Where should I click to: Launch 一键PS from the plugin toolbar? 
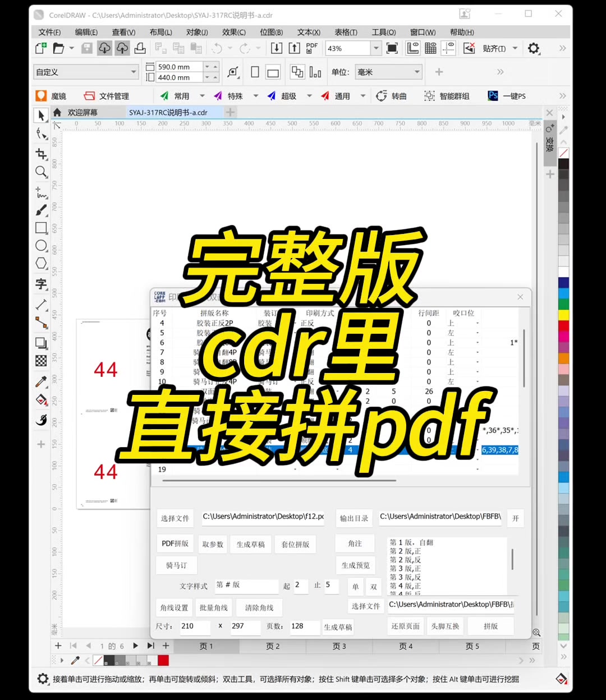pos(508,95)
